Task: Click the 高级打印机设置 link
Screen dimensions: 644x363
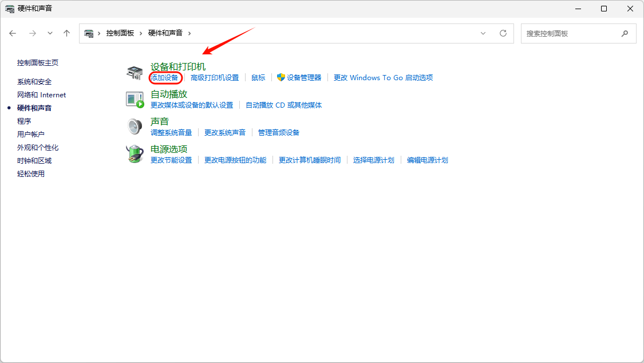Action: click(x=215, y=78)
